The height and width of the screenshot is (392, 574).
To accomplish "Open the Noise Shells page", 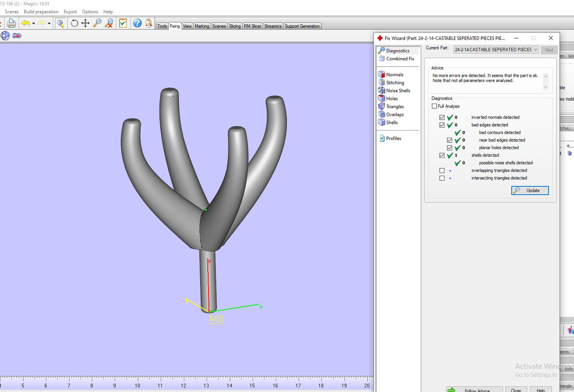I will tap(398, 90).
